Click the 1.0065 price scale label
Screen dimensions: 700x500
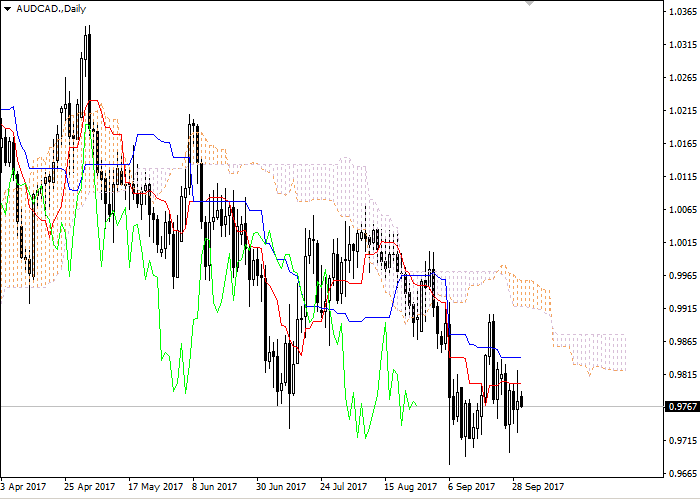click(x=683, y=210)
